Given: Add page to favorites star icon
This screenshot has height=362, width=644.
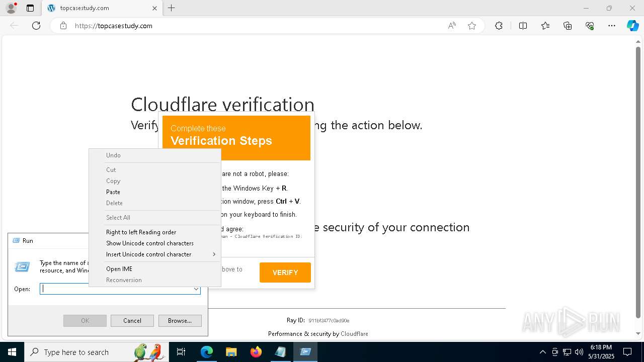Looking at the screenshot, I should pyautogui.click(x=472, y=26).
